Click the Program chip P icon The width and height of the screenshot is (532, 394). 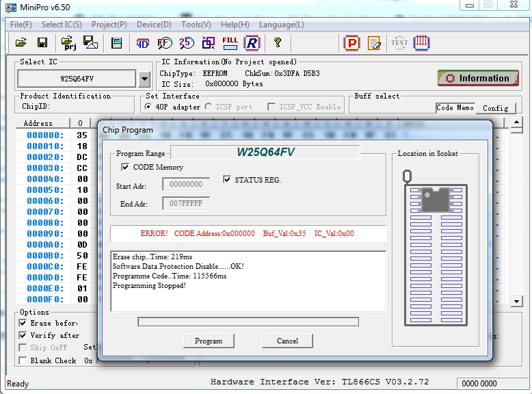coord(351,43)
